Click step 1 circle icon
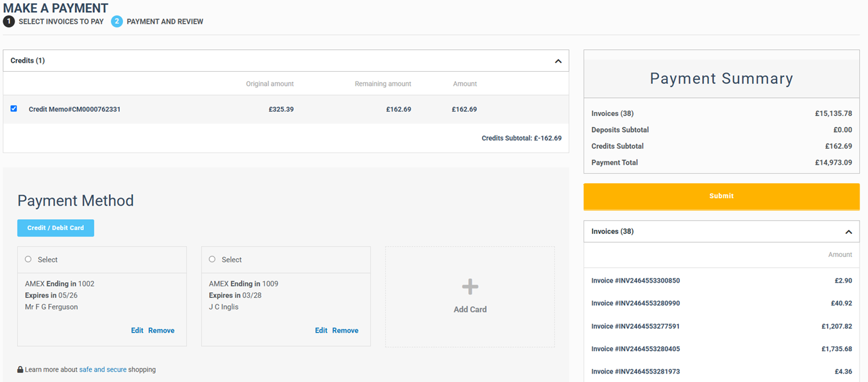The width and height of the screenshot is (868, 382). 8,22
